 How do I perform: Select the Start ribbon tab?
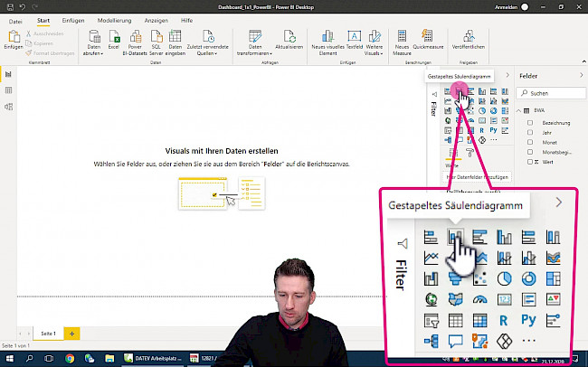43,21
